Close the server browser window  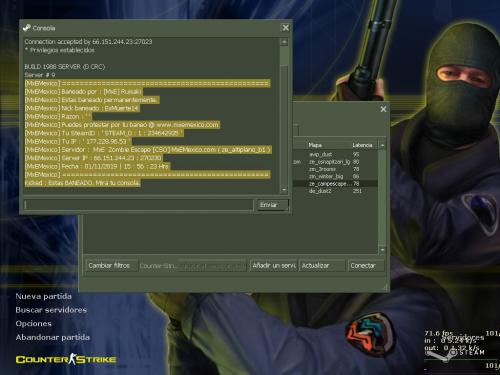tap(383, 109)
